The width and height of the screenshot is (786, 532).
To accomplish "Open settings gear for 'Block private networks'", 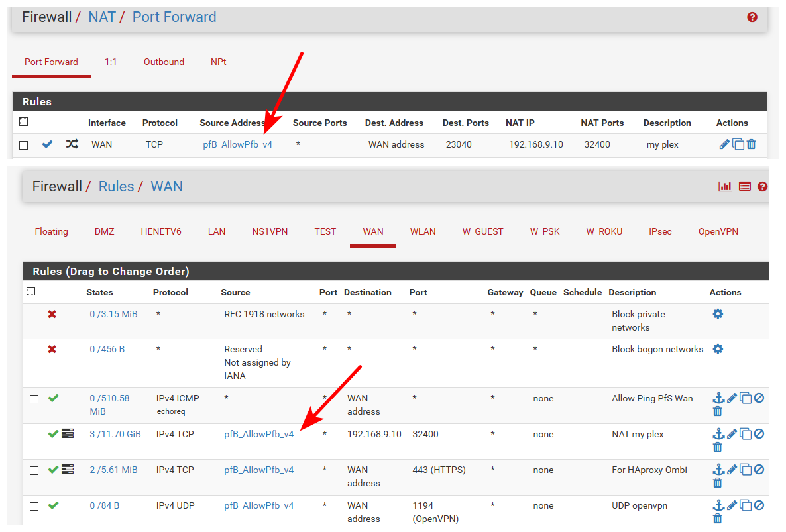I will tap(718, 314).
